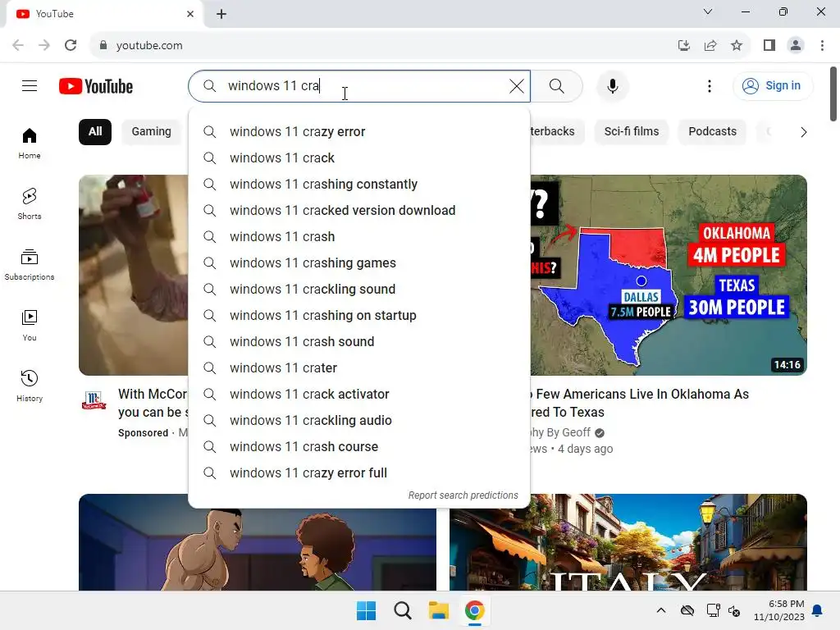Open the taskbar clock and date
This screenshot has height=630, width=840.
click(x=779, y=610)
